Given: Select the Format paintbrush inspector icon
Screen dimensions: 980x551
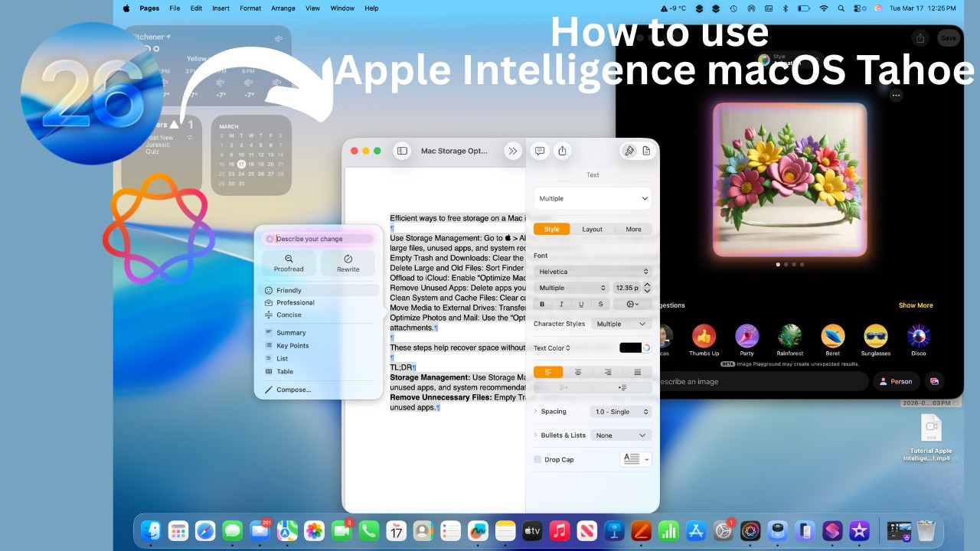Looking at the screenshot, I should pyautogui.click(x=629, y=151).
